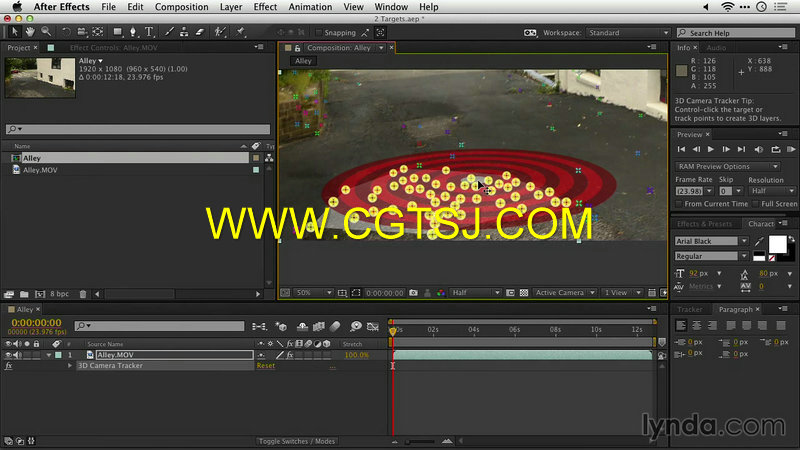Toggle the composition viewer lock icon
This screenshot has width=800, height=450.
coord(297,48)
